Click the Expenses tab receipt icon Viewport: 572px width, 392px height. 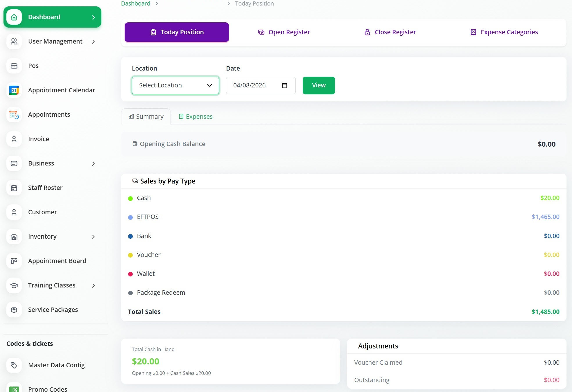(x=181, y=116)
